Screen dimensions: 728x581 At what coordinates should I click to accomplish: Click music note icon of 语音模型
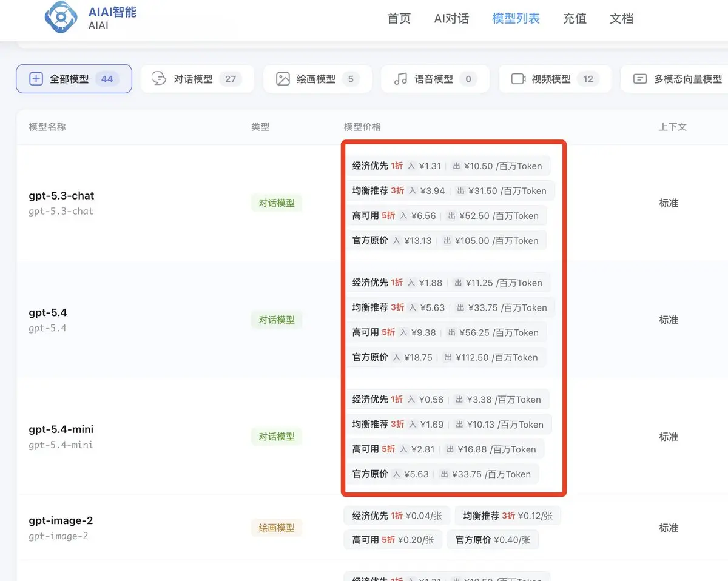[x=400, y=79]
